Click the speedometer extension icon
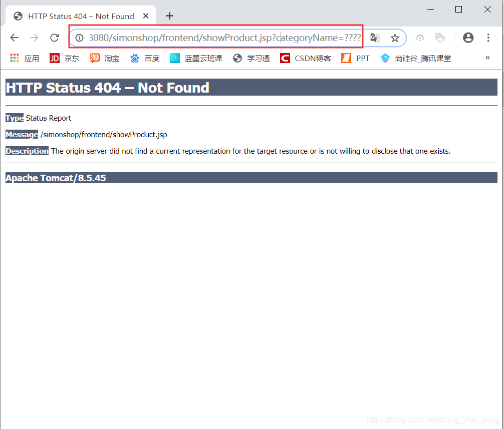The width and height of the screenshot is (504, 429). click(x=420, y=38)
